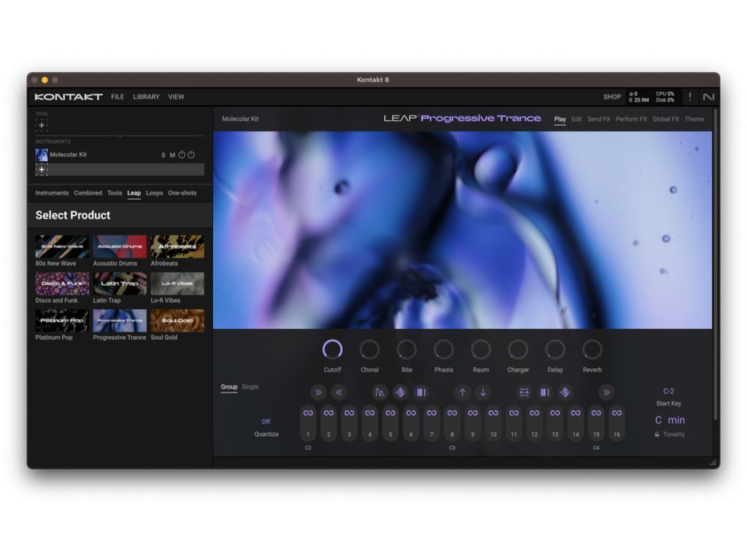Viewport: 747px width, 560px height.
Task: Select the Play tab
Action: coord(560,119)
